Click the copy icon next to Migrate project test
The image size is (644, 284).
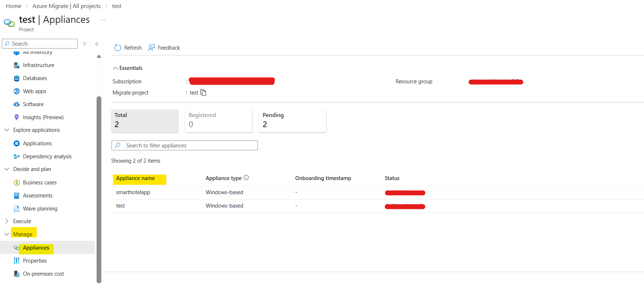[x=203, y=92]
